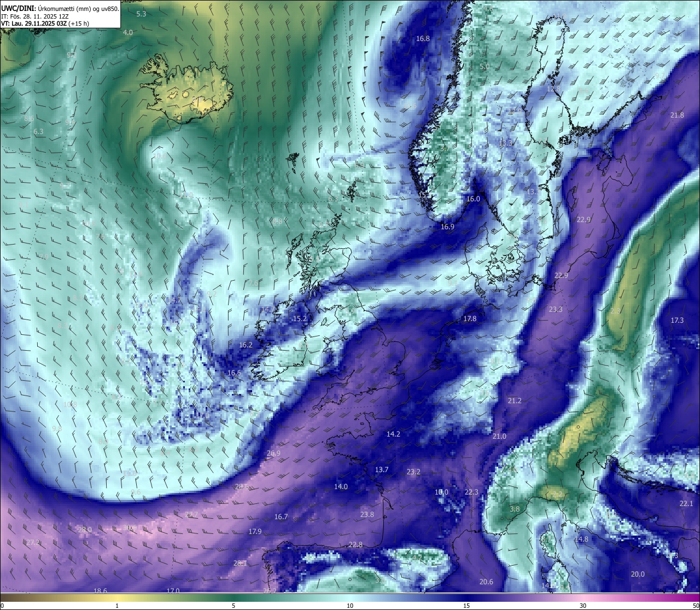Click the 10 tick on the color scale
This screenshot has width=700, height=610.
point(350,606)
